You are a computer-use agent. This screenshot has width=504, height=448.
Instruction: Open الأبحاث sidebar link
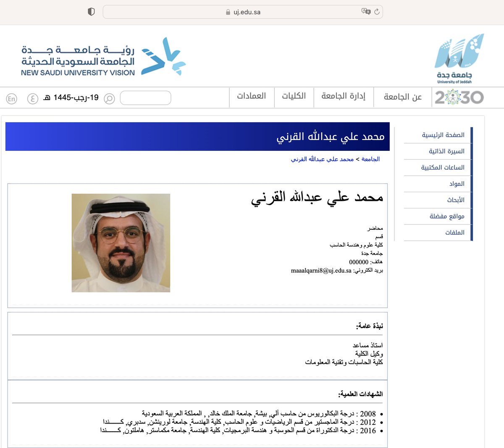(456, 200)
